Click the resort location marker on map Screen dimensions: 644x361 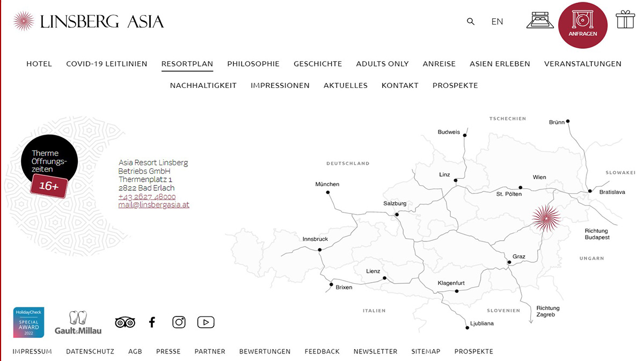pyautogui.click(x=546, y=219)
